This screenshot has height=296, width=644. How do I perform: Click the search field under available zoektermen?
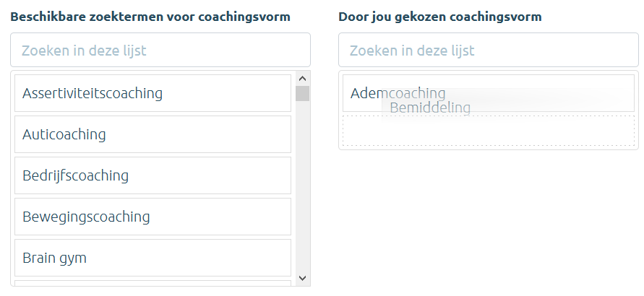(x=160, y=51)
